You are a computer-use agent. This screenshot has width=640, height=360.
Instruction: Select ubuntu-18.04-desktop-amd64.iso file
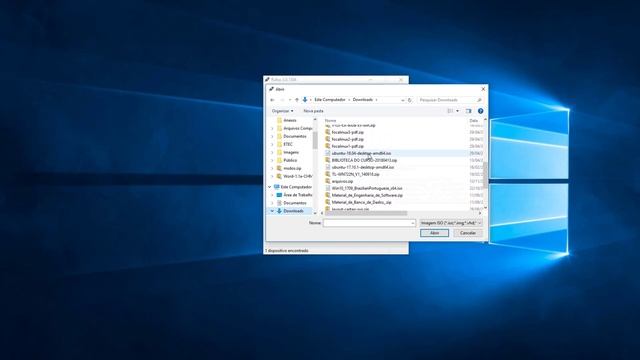[x=361, y=153]
